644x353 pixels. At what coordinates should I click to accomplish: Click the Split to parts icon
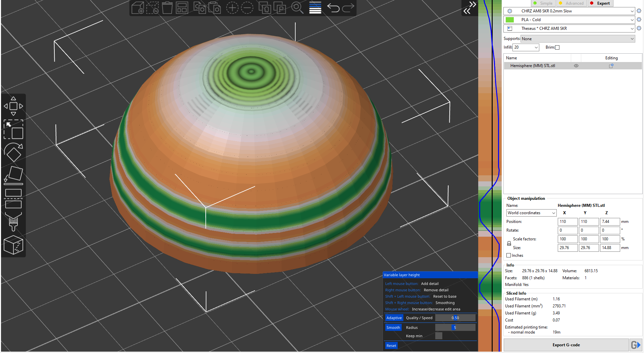[x=280, y=8]
